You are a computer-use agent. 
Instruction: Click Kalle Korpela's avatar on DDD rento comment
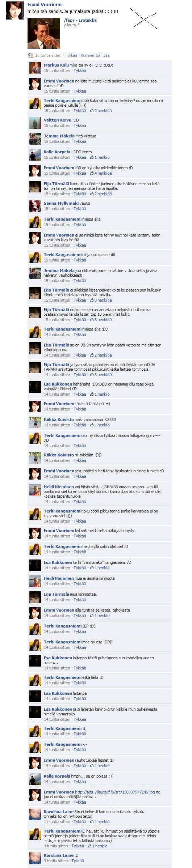[35, 155]
